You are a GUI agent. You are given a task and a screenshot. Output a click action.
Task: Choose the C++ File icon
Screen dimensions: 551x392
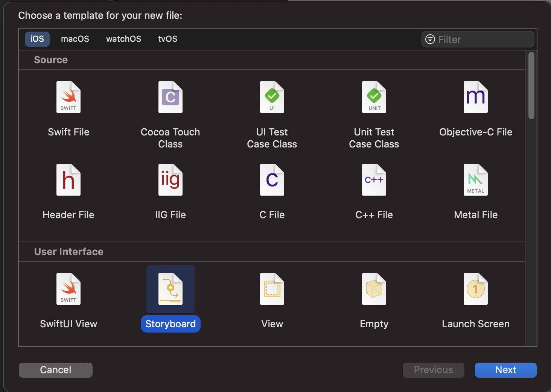point(374,180)
